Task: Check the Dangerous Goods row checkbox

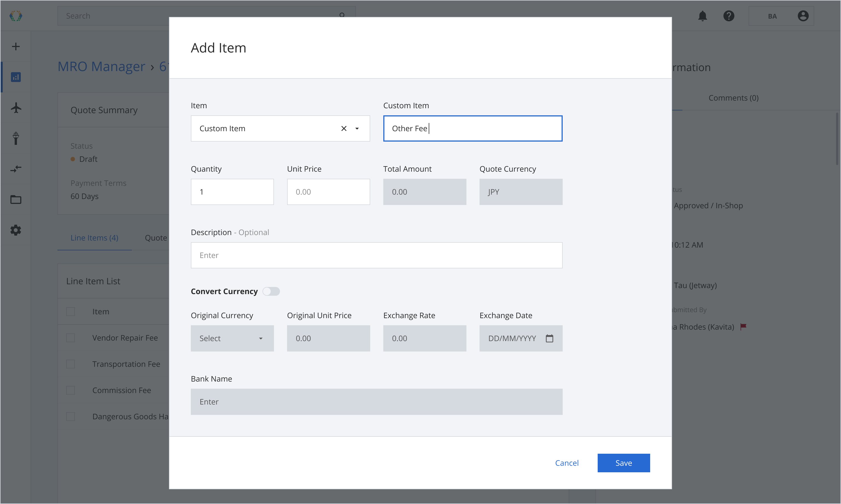Action: coord(70,416)
